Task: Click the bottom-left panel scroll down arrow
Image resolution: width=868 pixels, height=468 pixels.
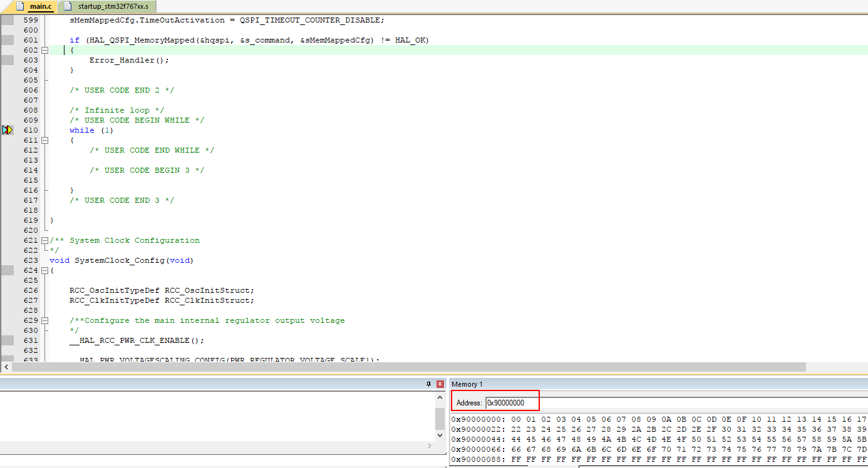Action: [440, 435]
